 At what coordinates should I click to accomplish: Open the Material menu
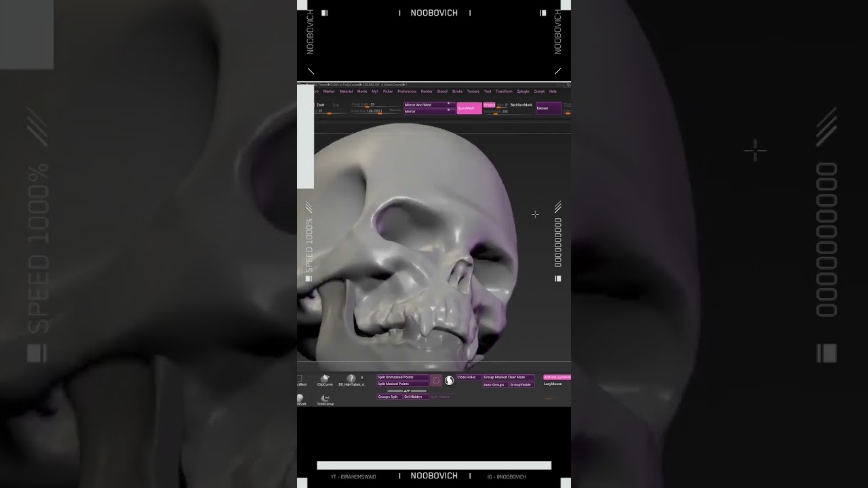coord(346,91)
